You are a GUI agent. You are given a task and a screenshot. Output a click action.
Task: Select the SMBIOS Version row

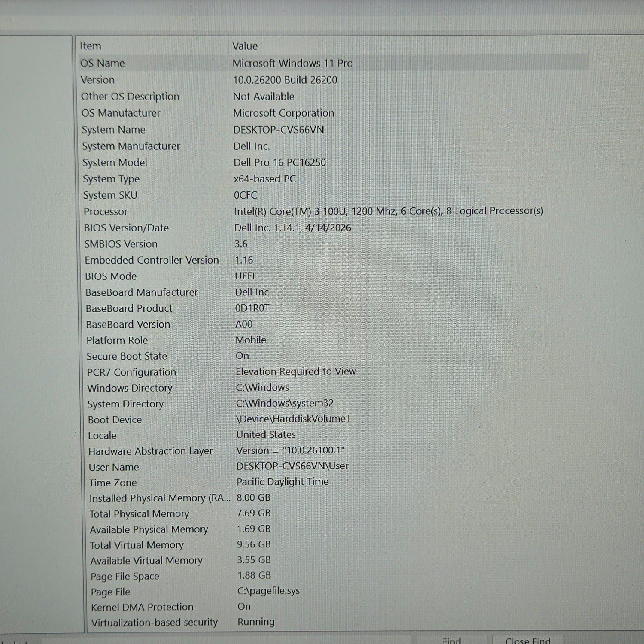[121, 244]
